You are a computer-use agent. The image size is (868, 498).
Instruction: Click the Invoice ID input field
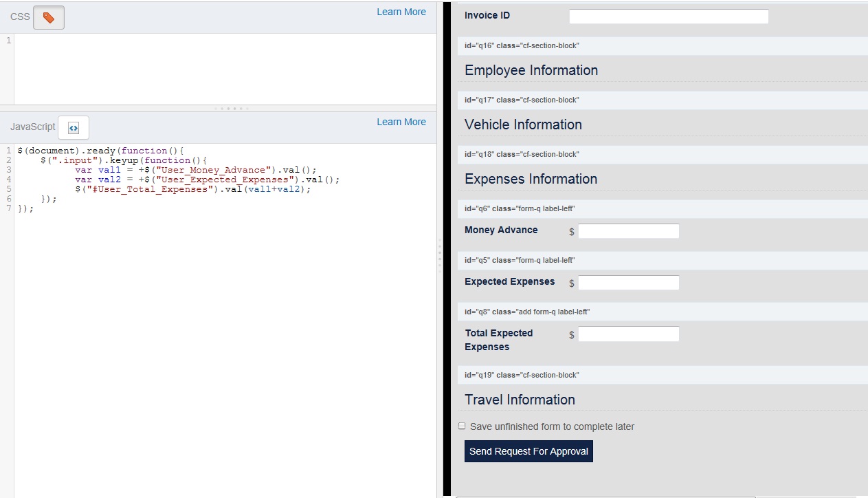tap(668, 17)
